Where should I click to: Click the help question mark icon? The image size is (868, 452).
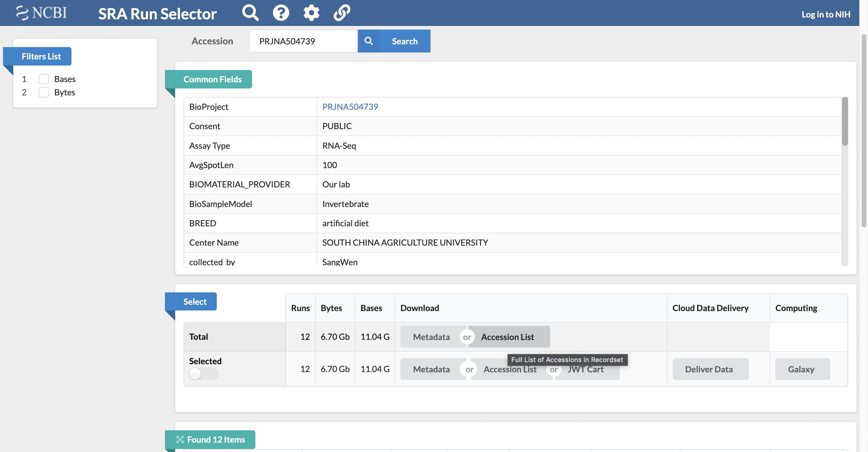pos(281,13)
